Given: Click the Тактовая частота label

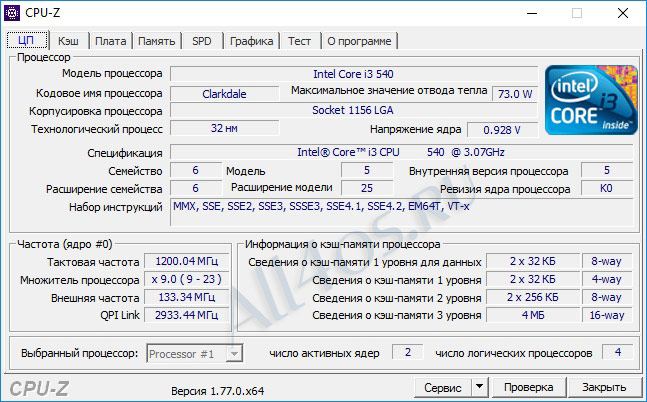Looking at the screenshot, I should tap(93, 262).
